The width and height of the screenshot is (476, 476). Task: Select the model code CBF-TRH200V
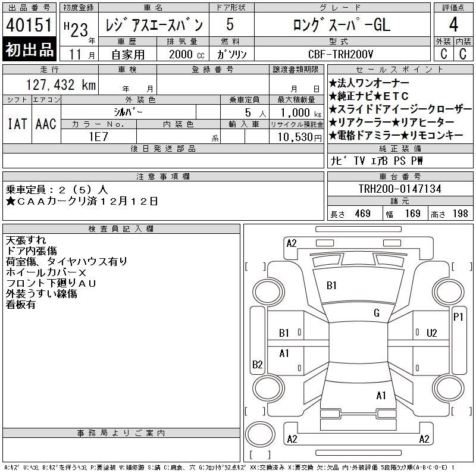pyautogui.click(x=342, y=54)
